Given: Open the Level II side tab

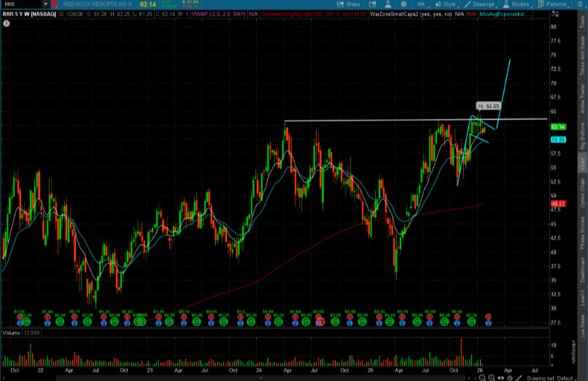Looking at the screenshot, I should [x=582, y=299].
